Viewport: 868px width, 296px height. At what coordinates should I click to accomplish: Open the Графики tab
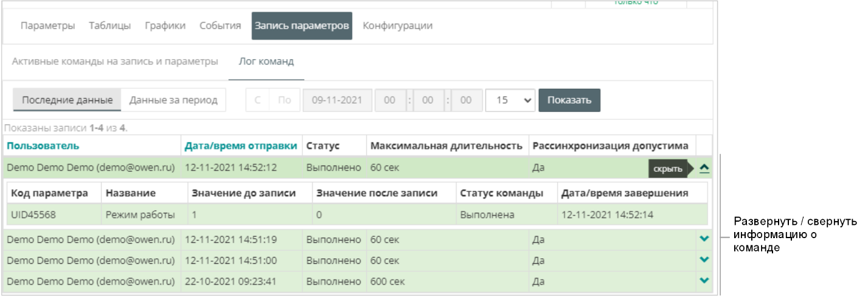click(165, 26)
